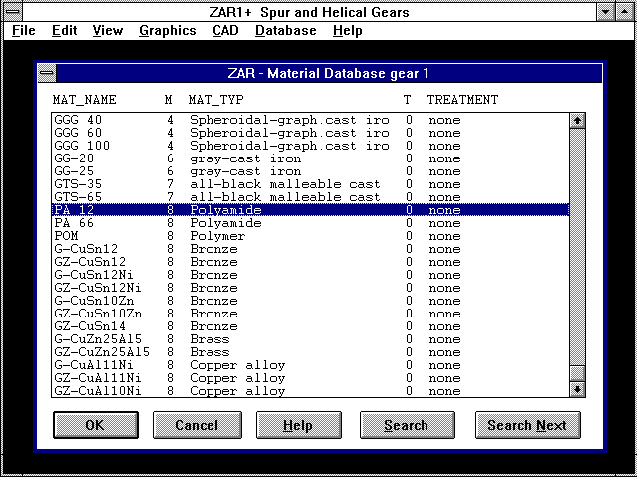Open Help from the dialog buttons
The image size is (638, 479).
tap(297, 425)
